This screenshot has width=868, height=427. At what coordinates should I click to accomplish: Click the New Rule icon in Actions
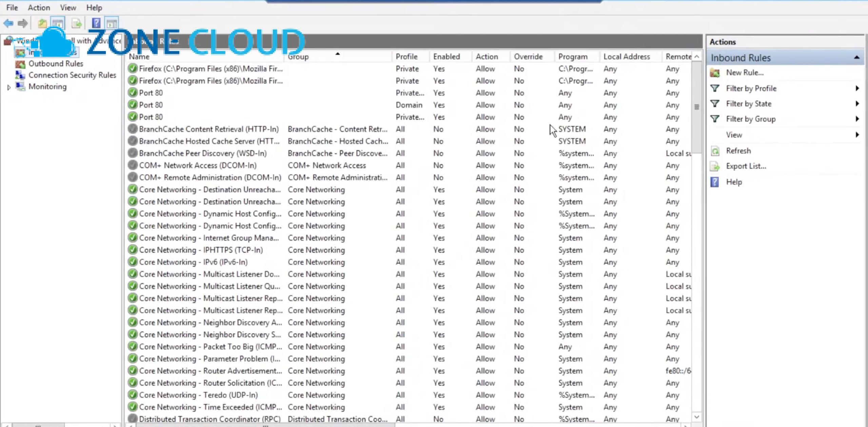(x=715, y=73)
